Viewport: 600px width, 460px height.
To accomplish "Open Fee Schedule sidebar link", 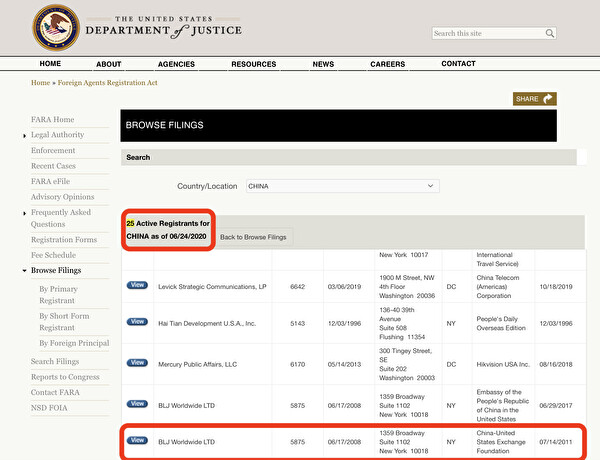I will tap(54, 255).
